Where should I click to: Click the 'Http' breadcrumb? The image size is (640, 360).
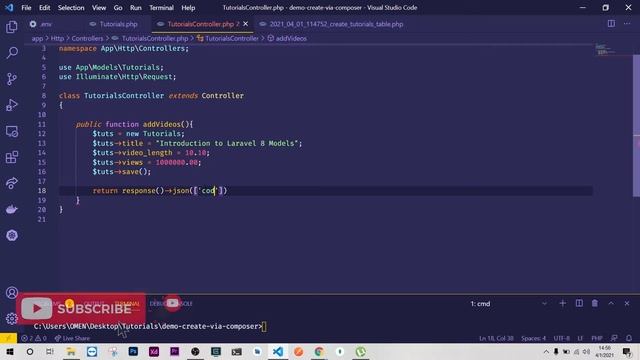coord(57,38)
